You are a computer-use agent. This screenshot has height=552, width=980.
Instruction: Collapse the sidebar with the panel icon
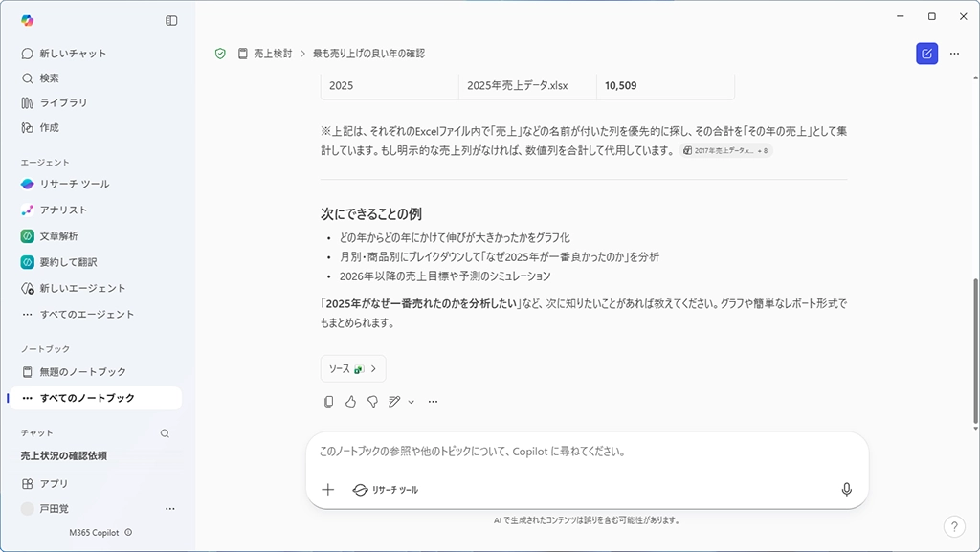tap(171, 20)
